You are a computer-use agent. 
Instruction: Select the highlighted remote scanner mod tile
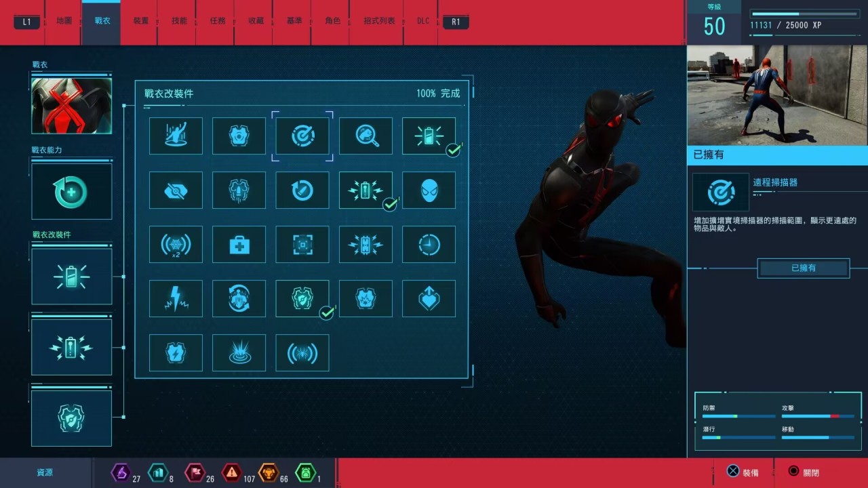pyautogui.click(x=302, y=136)
